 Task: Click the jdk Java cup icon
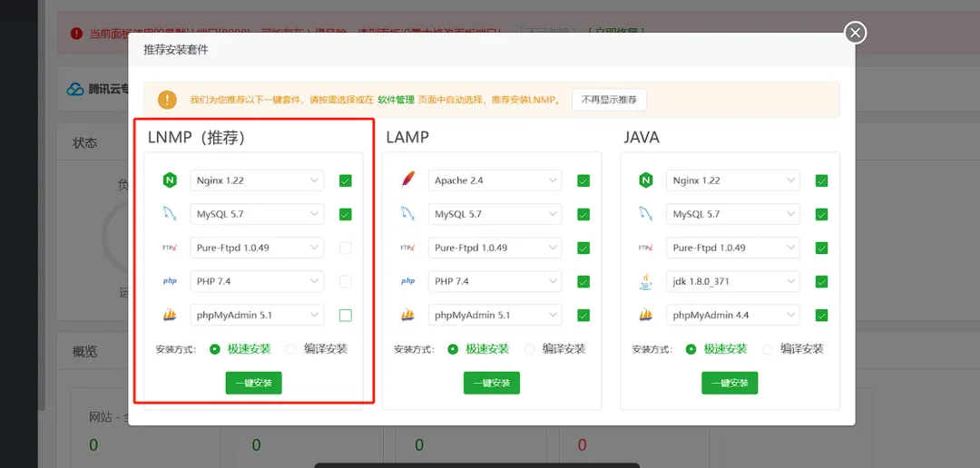646,282
